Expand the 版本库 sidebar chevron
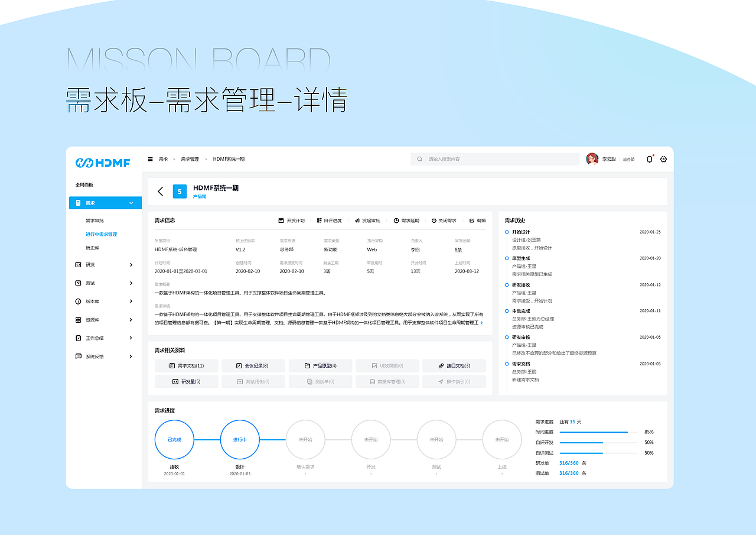756x535 pixels. pos(131,301)
